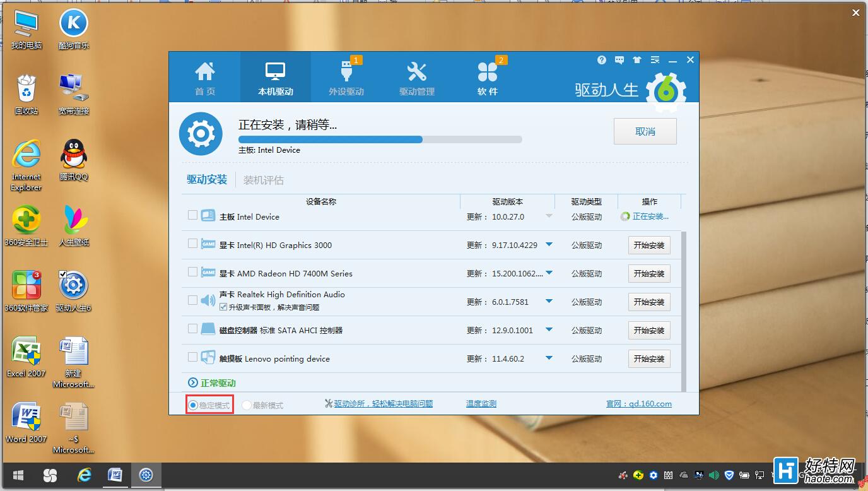Open 360软件管家 desktop icon
This screenshot has height=491, width=868.
tap(26, 292)
